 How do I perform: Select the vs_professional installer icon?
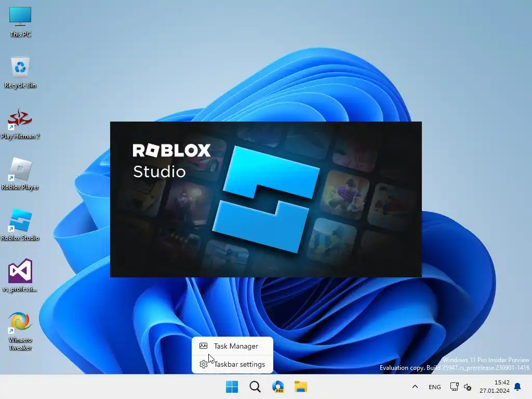pyautogui.click(x=20, y=275)
